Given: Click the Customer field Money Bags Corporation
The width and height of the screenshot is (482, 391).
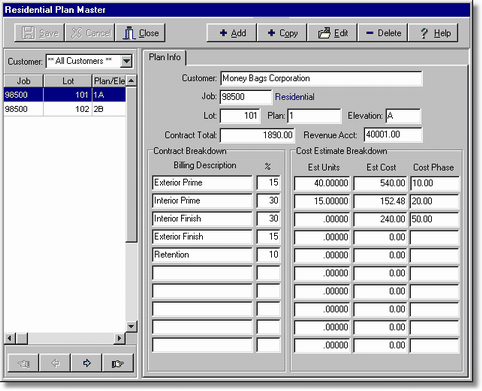Looking at the screenshot, I should coord(321,78).
